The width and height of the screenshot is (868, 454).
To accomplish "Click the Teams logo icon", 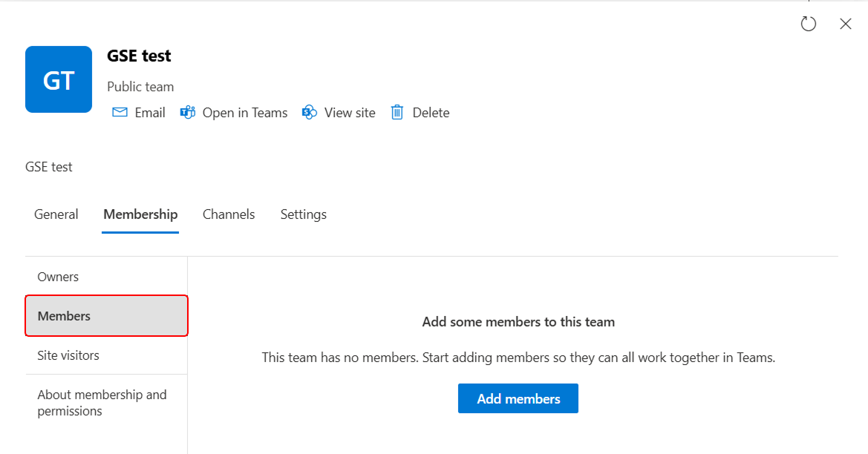I will (x=188, y=112).
